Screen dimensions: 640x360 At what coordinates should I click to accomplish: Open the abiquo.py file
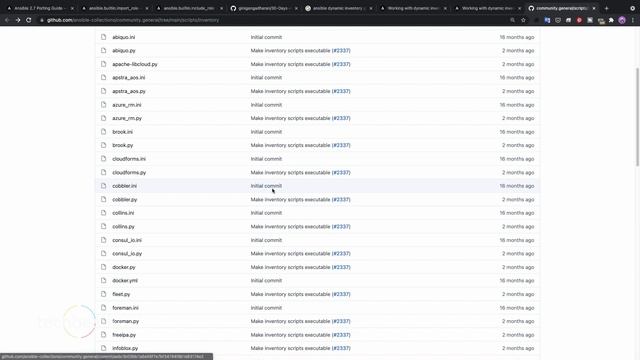pyautogui.click(x=124, y=51)
